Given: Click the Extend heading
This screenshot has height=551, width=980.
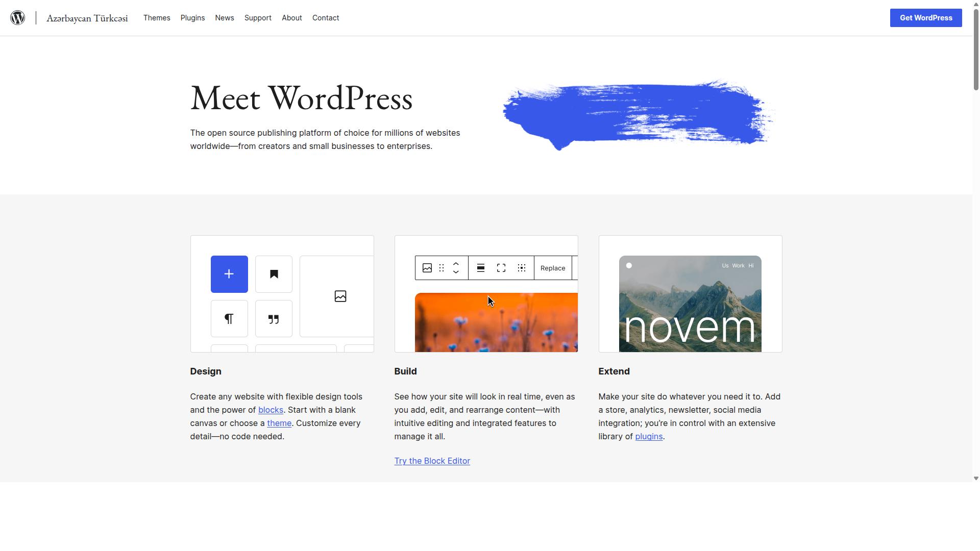Looking at the screenshot, I should tap(614, 371).
